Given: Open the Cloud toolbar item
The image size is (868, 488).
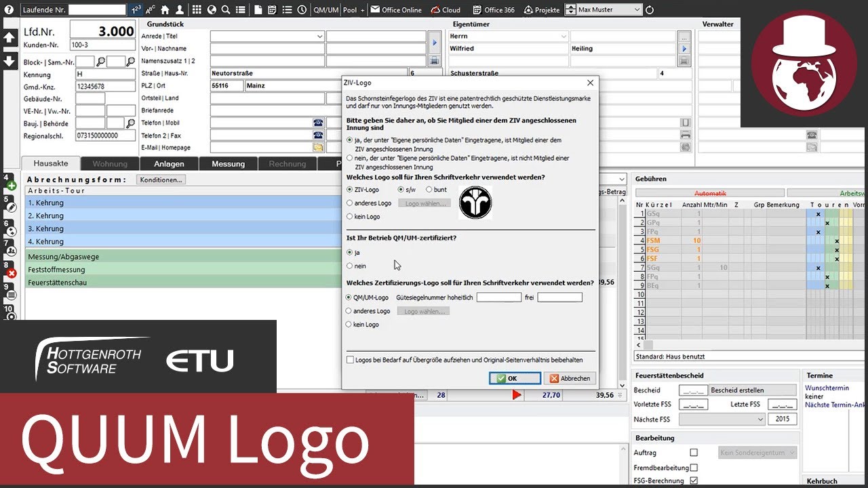Looking at the screenshot, I should (x=446, y=10).
